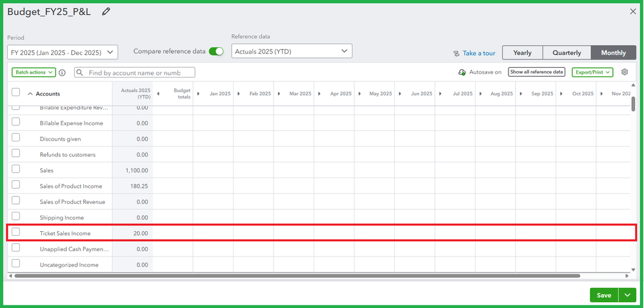This screenshot has width=644, height=308.
Task: Click the Actuals 2025 (YTD) column header
Action: 136,94
